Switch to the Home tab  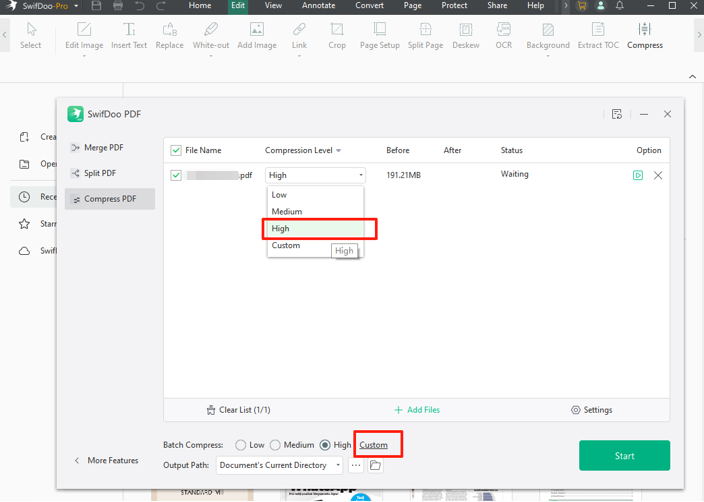tap(200, 6)
